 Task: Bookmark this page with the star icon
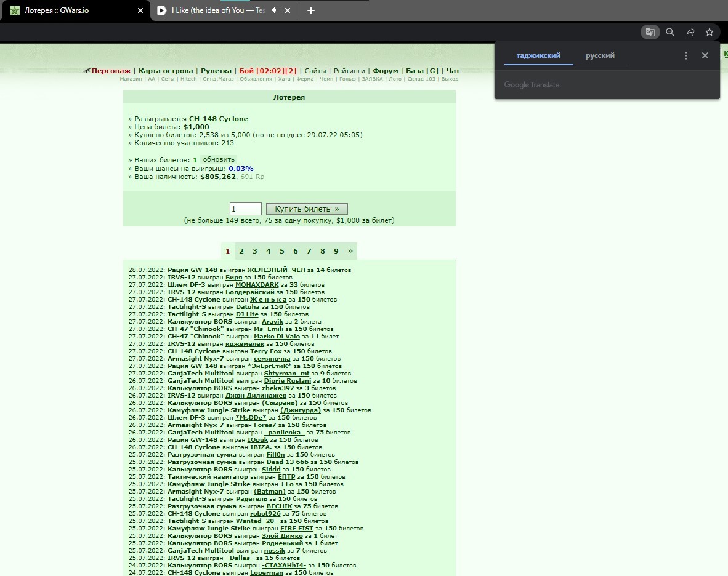coord(709,32)
